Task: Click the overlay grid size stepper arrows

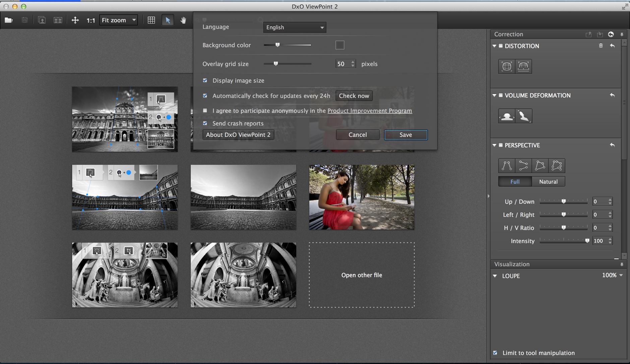Action: point(353,64)
